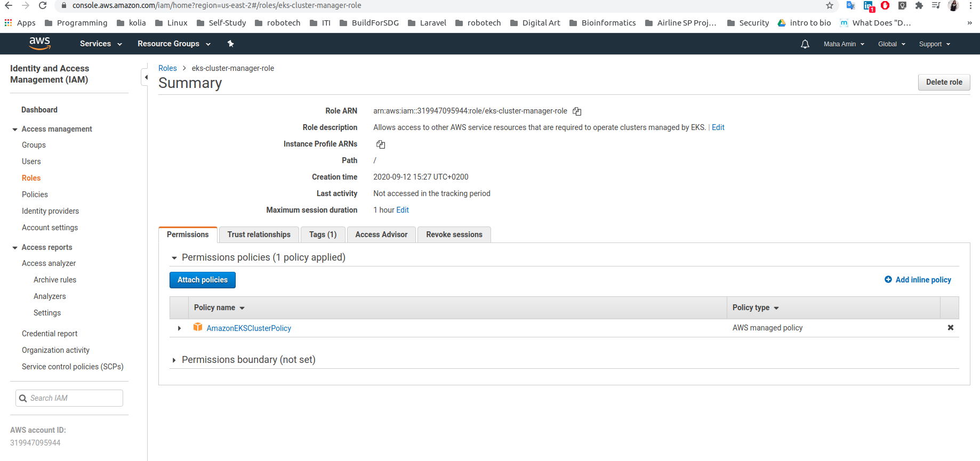Click the AmazonEKSClusterPolicy orange box icon

pyautogui.click(x=198, y=327)
